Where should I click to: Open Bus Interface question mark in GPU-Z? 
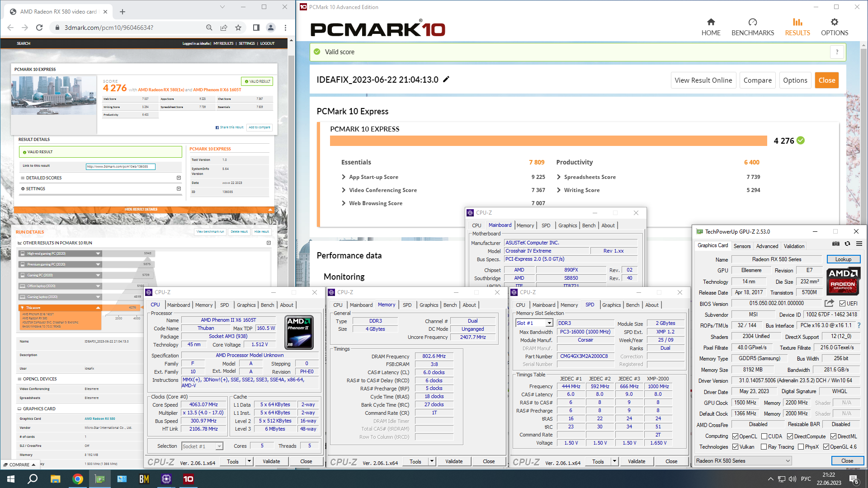pos(859,325)
